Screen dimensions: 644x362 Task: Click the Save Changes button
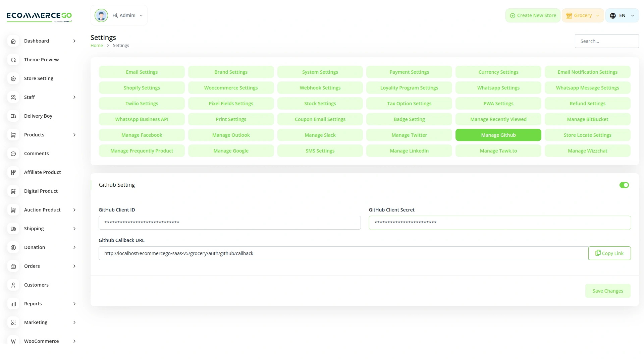coord(608,291)
